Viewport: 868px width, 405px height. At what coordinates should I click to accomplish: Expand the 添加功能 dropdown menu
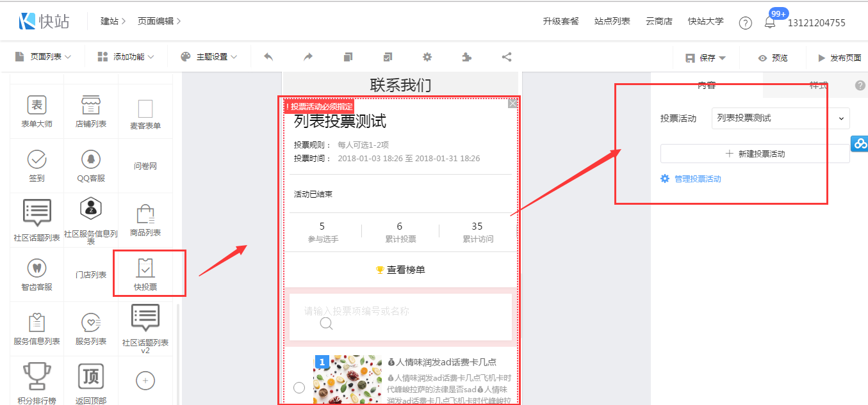coord(126,57)
